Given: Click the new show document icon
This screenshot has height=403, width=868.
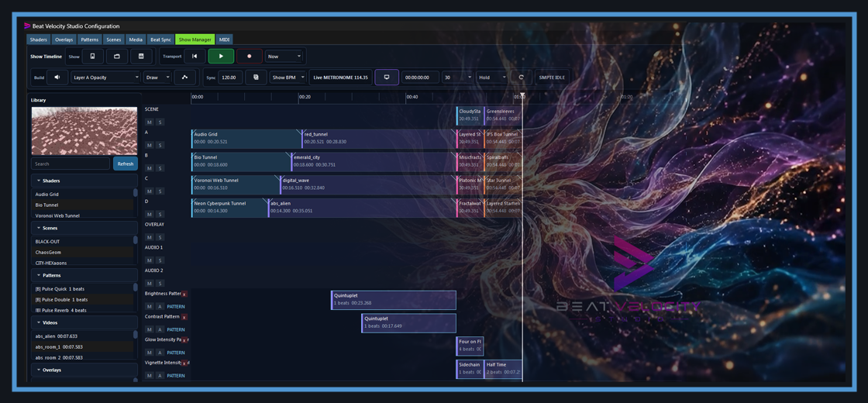Looking at the screenshot, I should pos(93,57).
